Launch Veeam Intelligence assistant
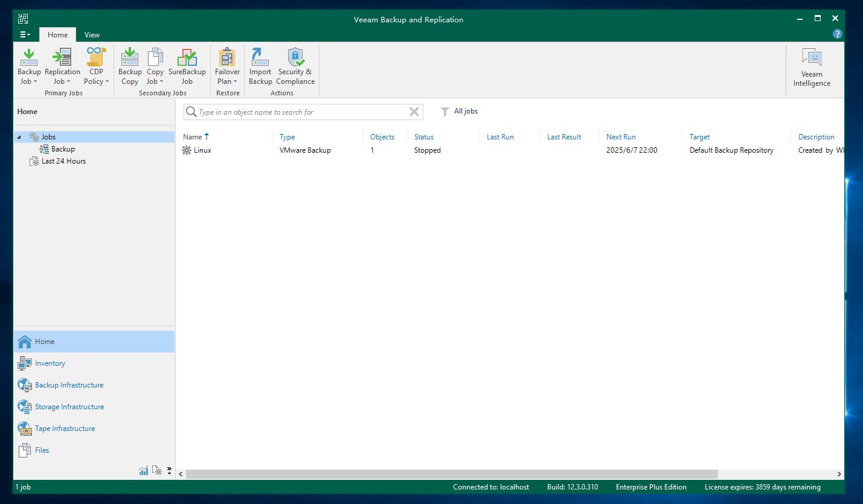863x504 pixels. [x=812, y=68]
